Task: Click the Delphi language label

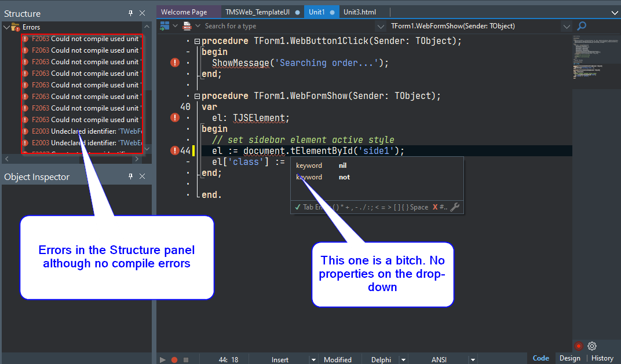Action: tap(381, 359)
